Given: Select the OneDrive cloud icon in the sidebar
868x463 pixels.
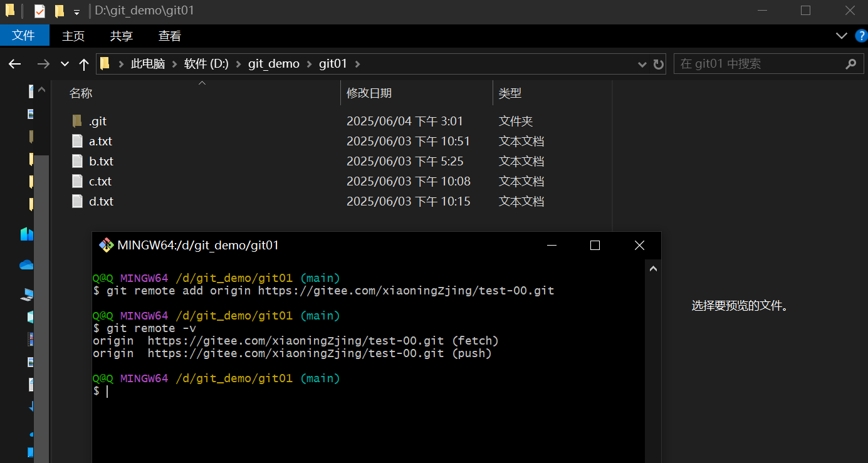Looking at the screenshot, I should [26, 265].
